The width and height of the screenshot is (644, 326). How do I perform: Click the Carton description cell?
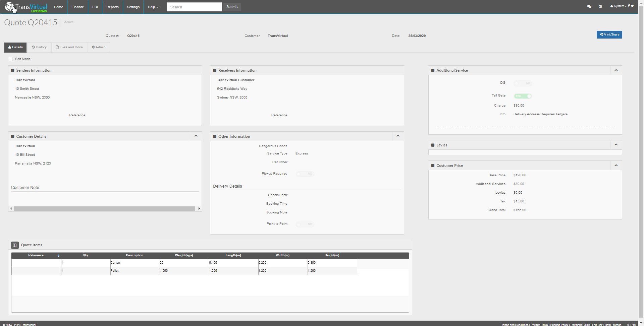(x=135, y=263)
